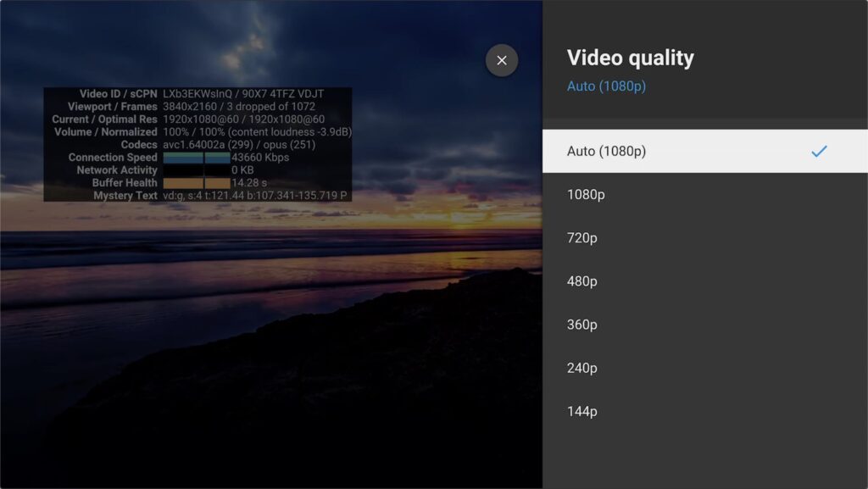
Task: Click the Viewport / Frames stats value
Action: click(x=238, y=107)
